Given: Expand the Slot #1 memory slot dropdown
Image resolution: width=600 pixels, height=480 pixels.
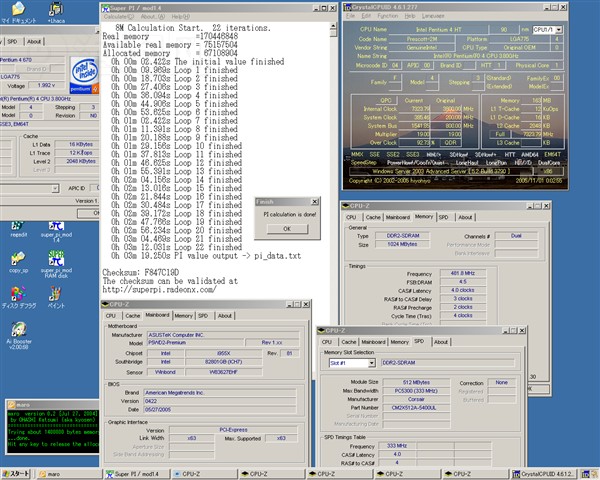Looking at the screenshot, I should [371, 363].
